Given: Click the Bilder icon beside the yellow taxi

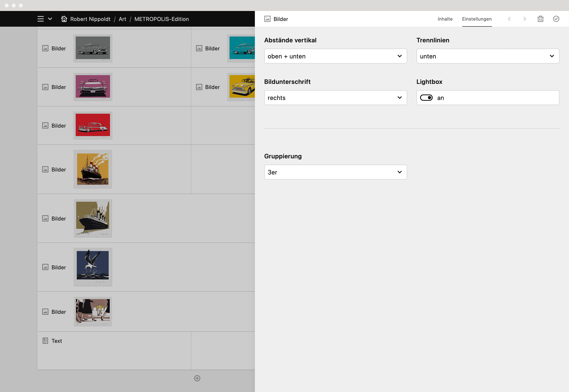Looking at the screenshot, I should pos(199,87).
